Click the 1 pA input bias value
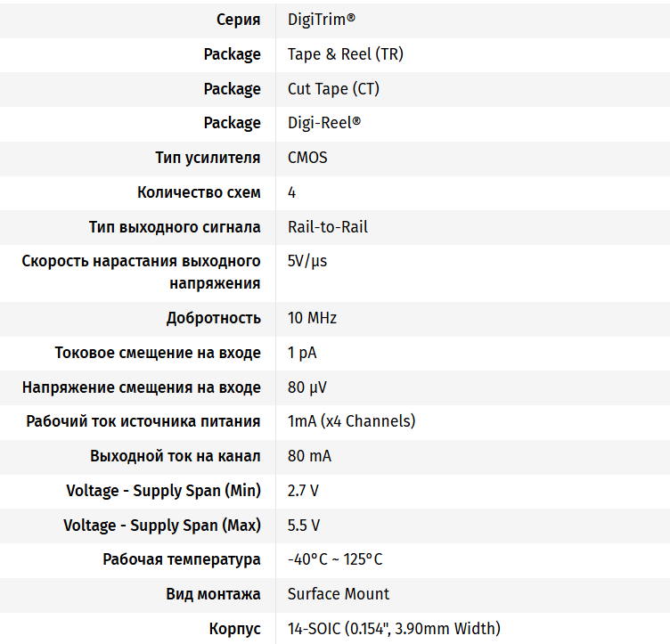Image resolution: width=670 pixels, height=644 pixels. [x=302, y=353]
